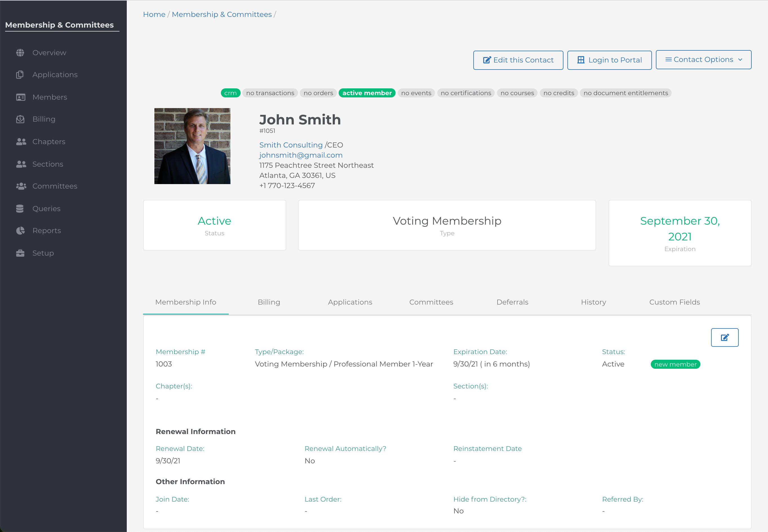Expand the Contact Options dropdown
This screenshot has width=768, height=532.
click(703, 60)
